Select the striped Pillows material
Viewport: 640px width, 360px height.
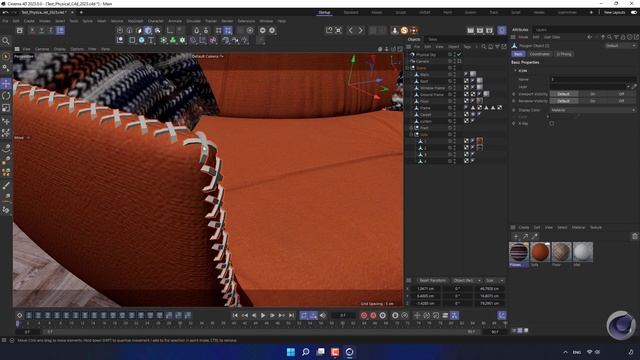pos(519,252)
